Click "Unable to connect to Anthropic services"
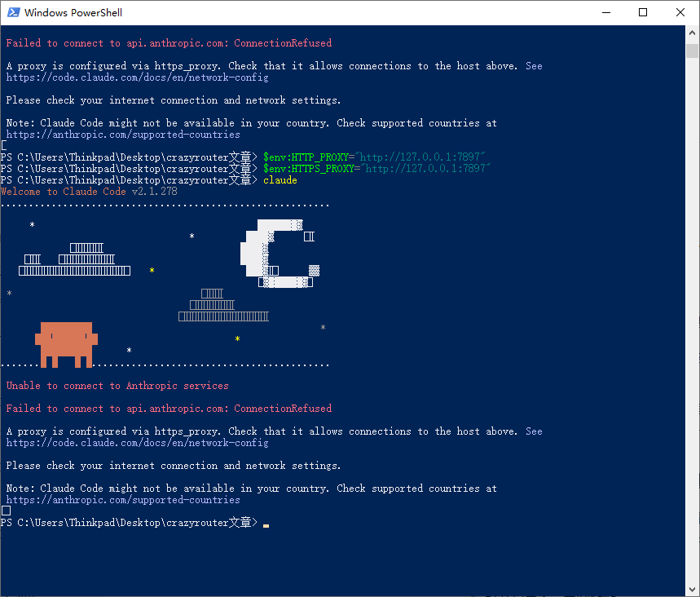The height and width of the screenshot is (597, 700). coord(117,386)
